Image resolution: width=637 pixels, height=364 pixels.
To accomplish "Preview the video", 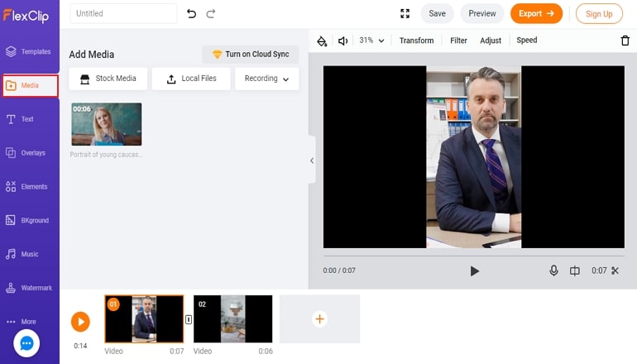I will [481, 13].
